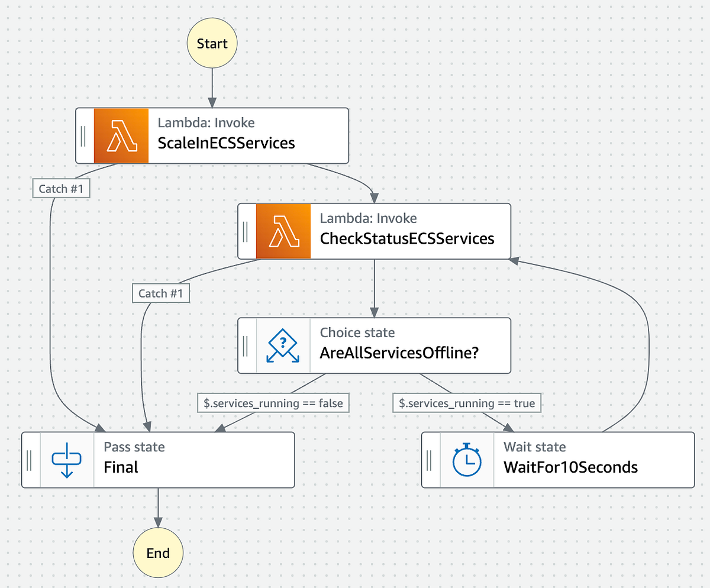This screenshot has width=710, height=588.
Task: Select the Lambda icon in CheckStatusECSServices
Action: [x=283, y=231]
